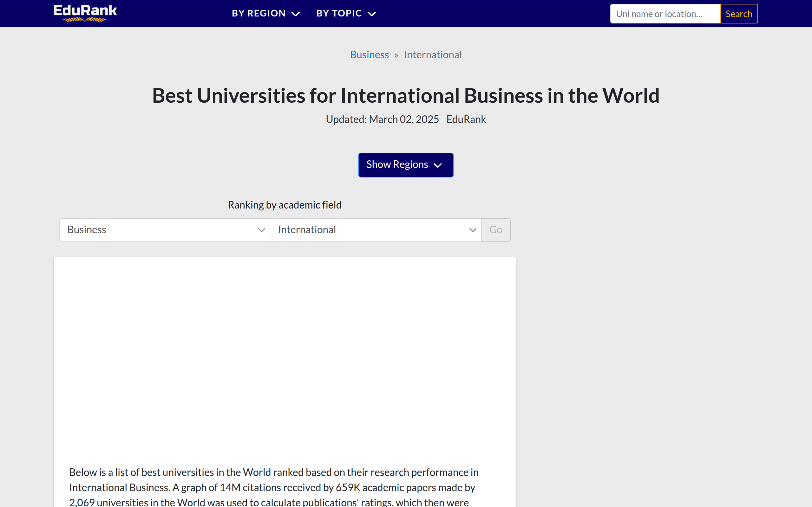Click the blank advertisement area
Image resolution: width=812 pixels, height=507 pixels.
point(285,356)
